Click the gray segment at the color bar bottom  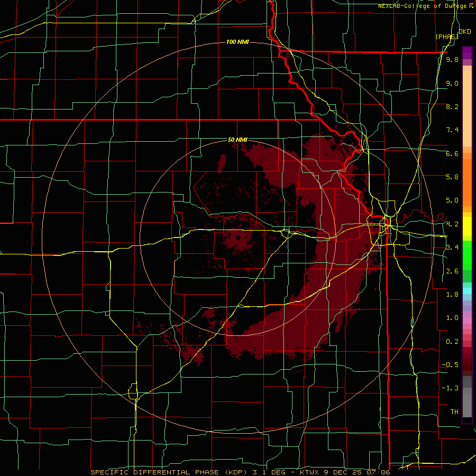click(x=467, y=407)
